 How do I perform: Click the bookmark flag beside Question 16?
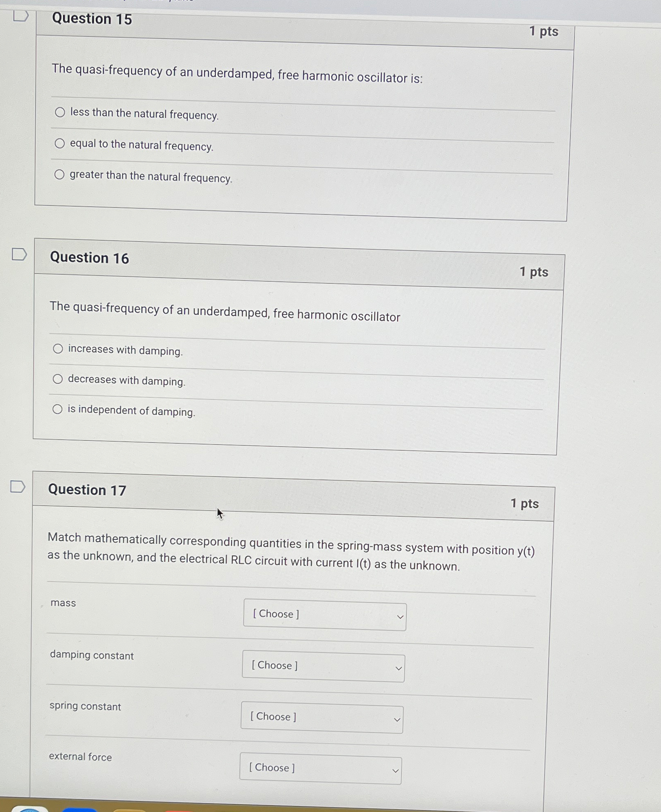click(x=18, y=255)
